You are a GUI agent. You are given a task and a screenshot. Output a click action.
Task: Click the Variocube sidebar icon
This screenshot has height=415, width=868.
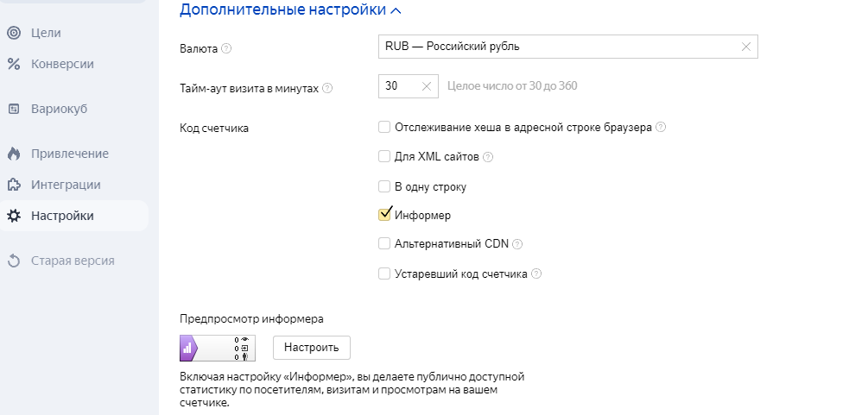[13, 110]
